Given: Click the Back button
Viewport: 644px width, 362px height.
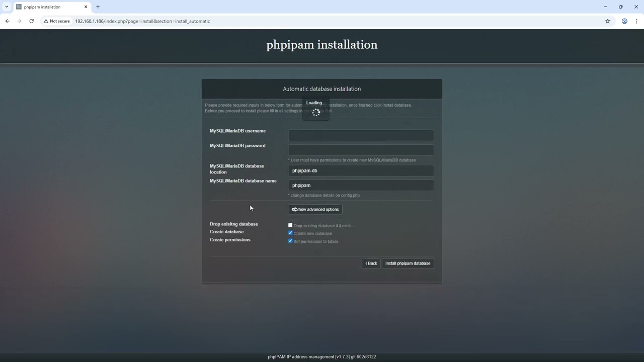Looking at the screenshot, I should coord(371,263).
